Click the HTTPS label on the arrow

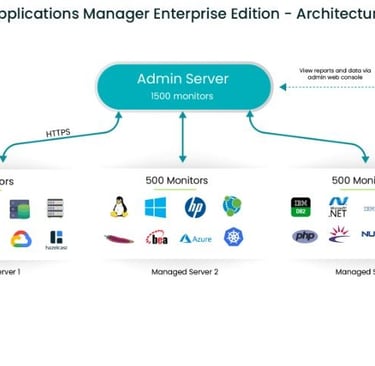coord(58,133)
